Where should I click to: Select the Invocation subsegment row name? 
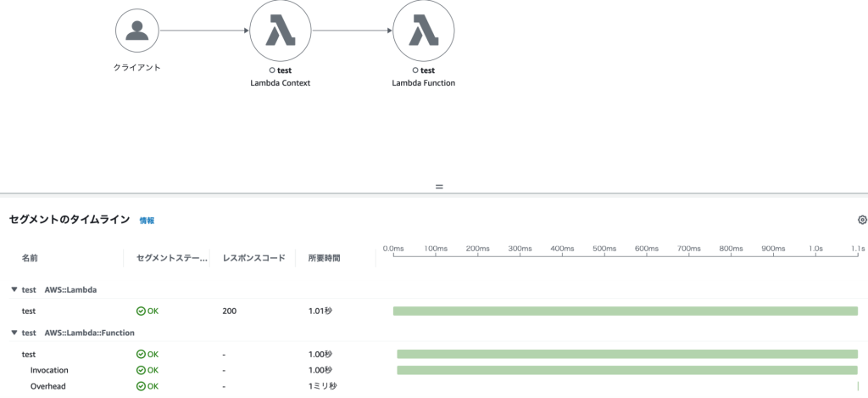49,371
